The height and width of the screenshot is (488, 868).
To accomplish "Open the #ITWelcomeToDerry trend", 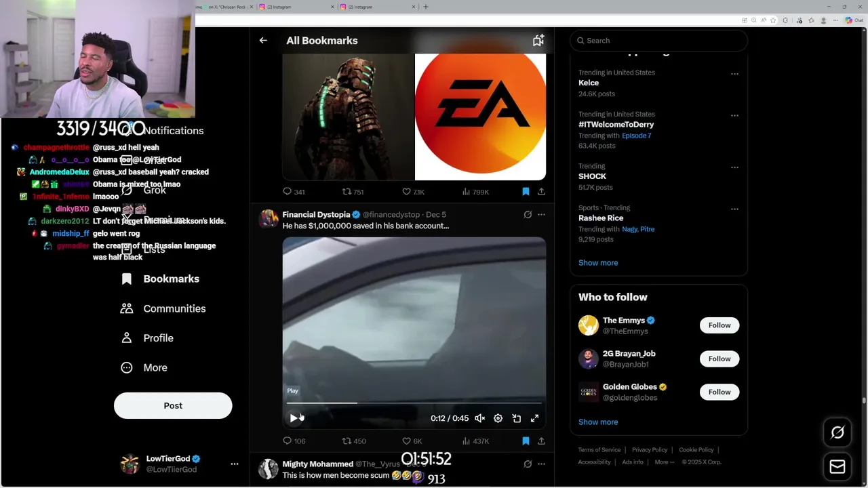I will click(x=616, y=125).
